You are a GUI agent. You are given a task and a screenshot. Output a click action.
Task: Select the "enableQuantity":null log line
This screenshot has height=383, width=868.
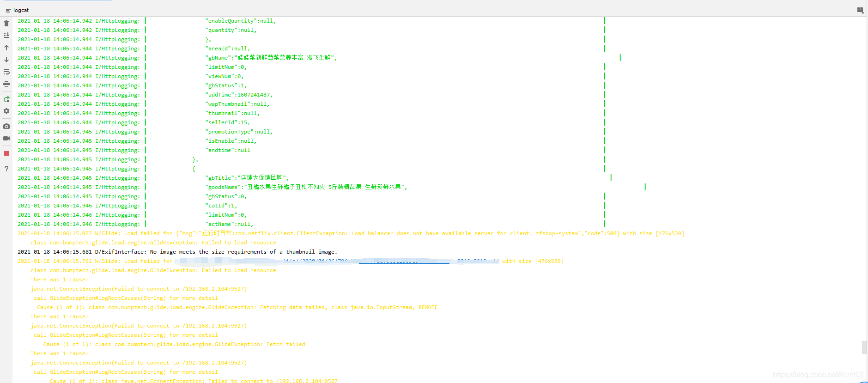click(240, 21)
